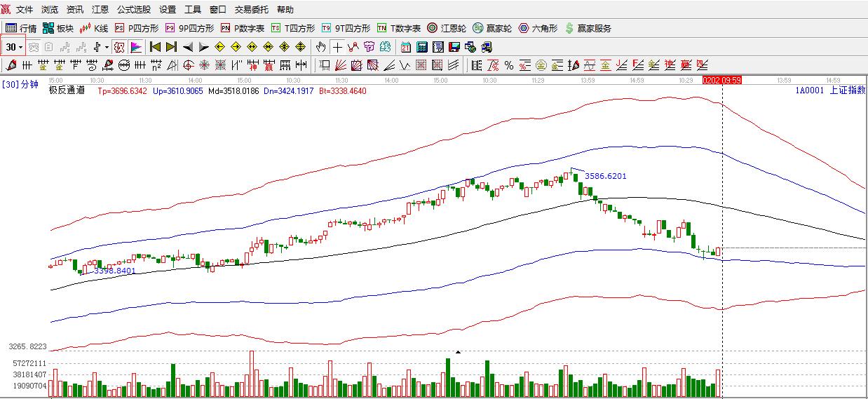Click the red 0202 09:59 time marker
This screenshot has width=868, height=399.
[x=721, y=81]
